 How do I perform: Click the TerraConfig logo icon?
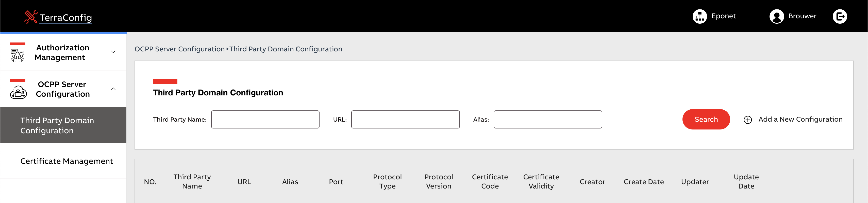[31, 17]
